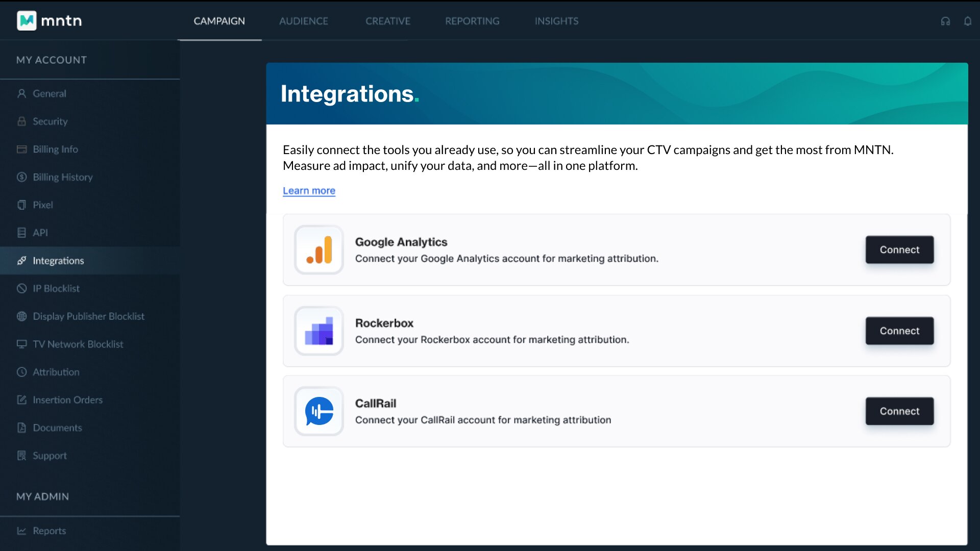980x551 pixels.
Task: Open the Insights tab
Action: [x=556, y=21]
